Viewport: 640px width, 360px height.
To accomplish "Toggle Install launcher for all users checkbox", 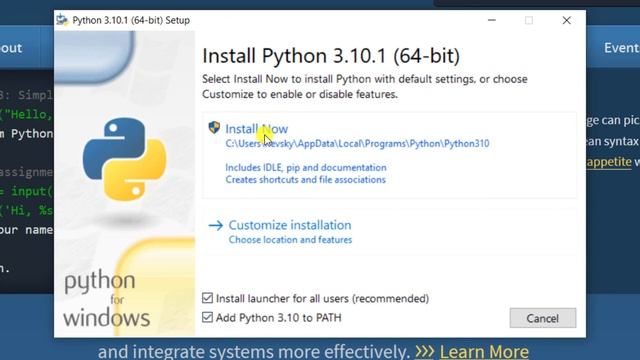I will [x=207, y=298].
